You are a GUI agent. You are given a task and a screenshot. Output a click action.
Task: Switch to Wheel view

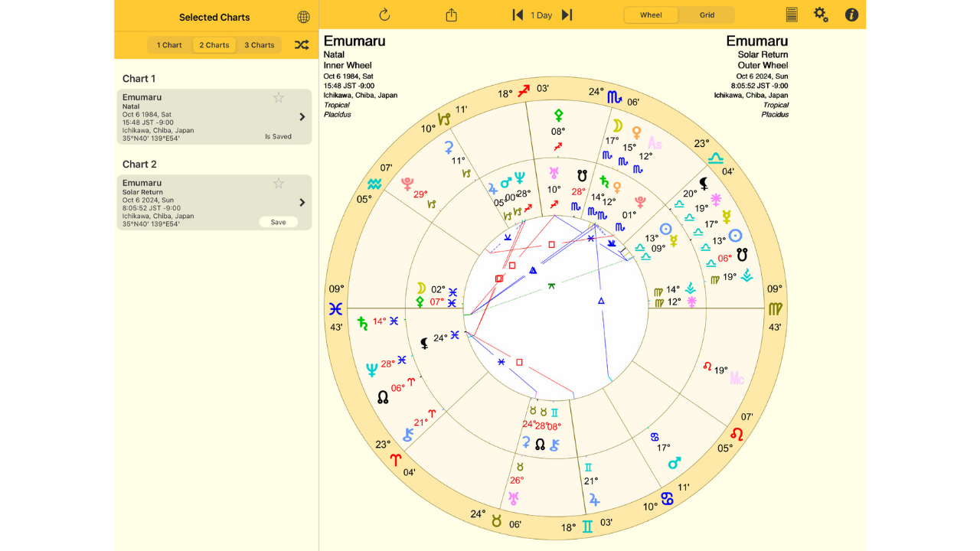pos(651,15)
